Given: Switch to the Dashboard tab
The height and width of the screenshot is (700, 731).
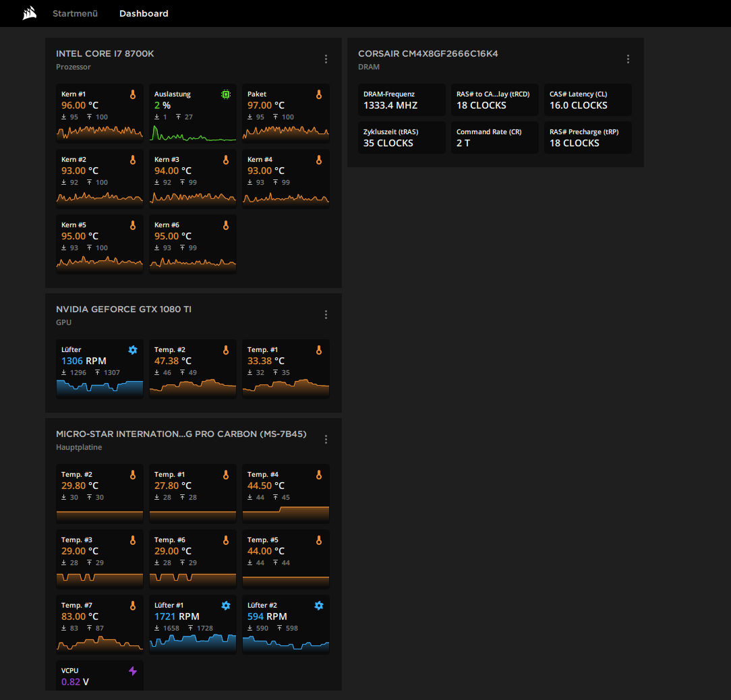Looking at the screenshot, I should click(144, 13).
